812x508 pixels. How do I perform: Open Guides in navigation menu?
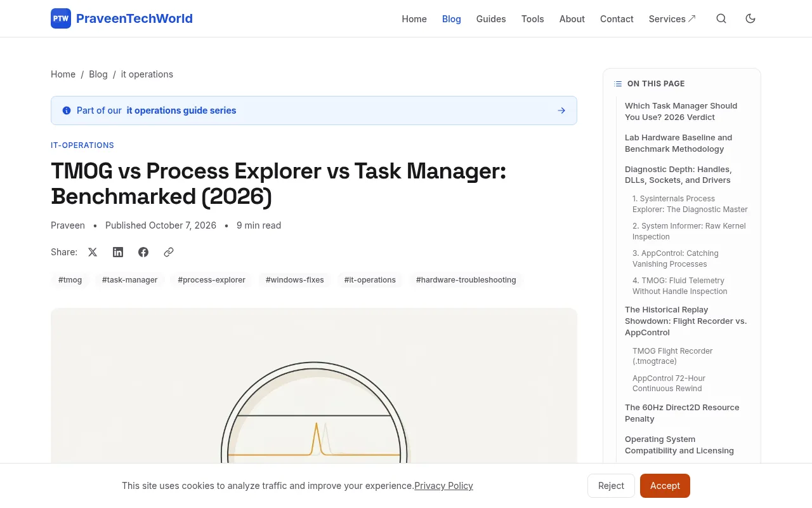(491, 19)
